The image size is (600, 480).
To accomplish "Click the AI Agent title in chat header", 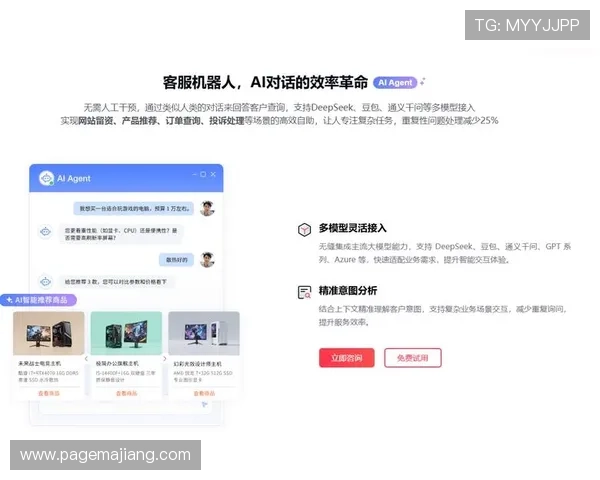I will [74, 178].
